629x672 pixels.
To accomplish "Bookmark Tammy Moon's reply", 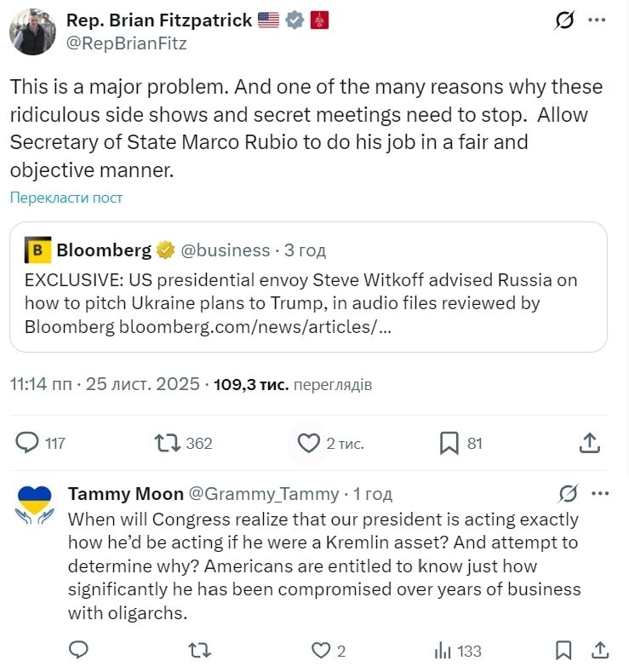I will (563, 651).
